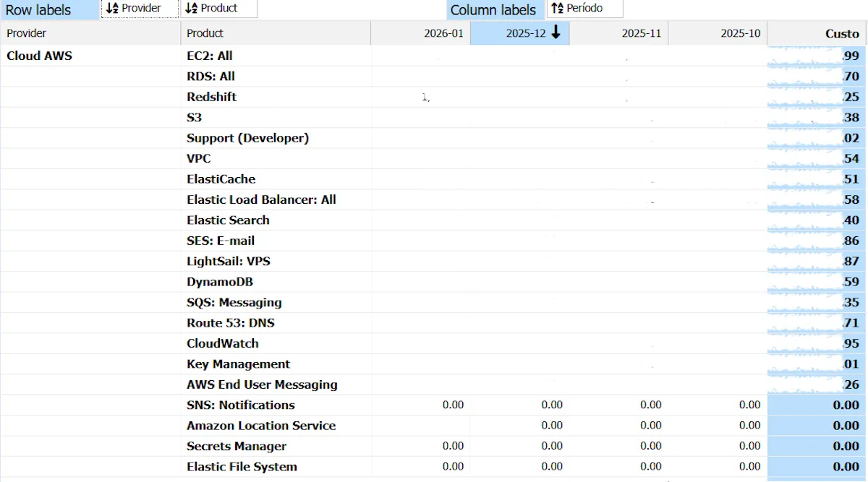Click the Product row label chip
This screenshot has height=482, width=868.
click(x=219, y=9)
